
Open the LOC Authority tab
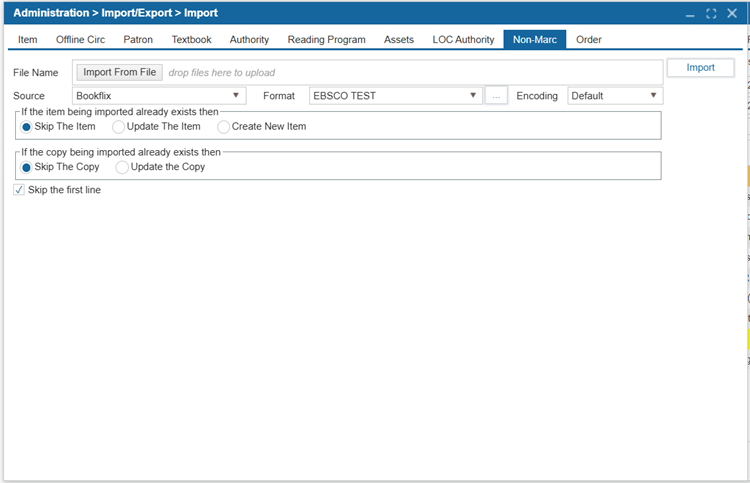(x=463, y=40)
